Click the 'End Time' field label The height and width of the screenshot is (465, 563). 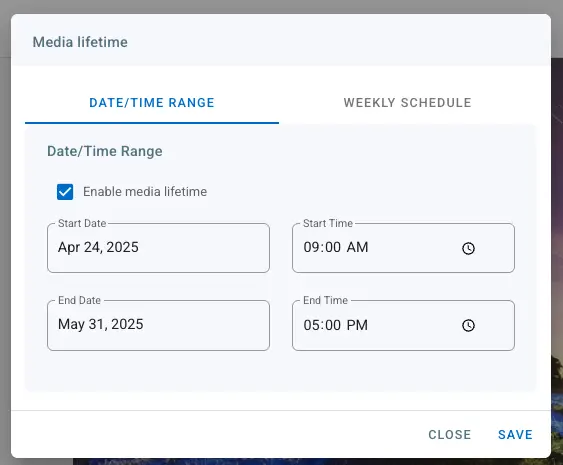(x=326, y=300)
